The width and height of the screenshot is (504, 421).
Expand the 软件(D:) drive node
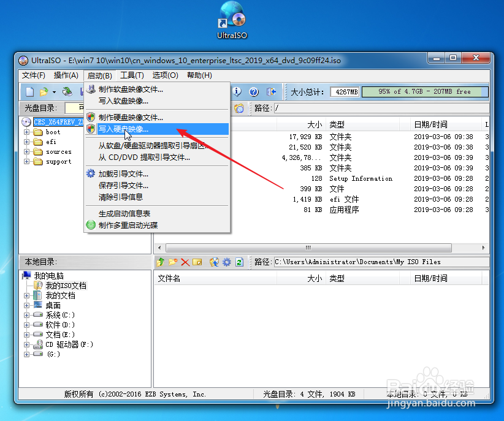27,325
